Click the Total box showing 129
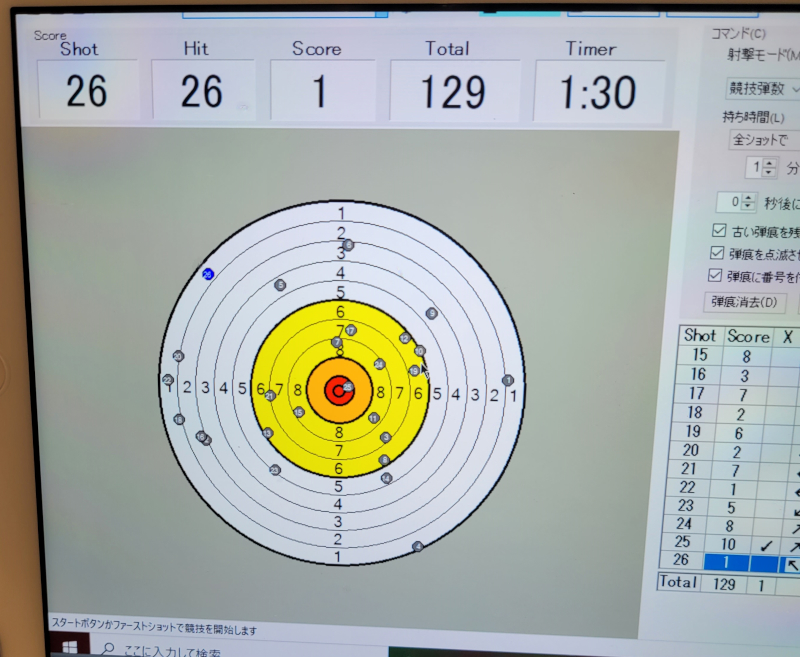 coord(454,92)
